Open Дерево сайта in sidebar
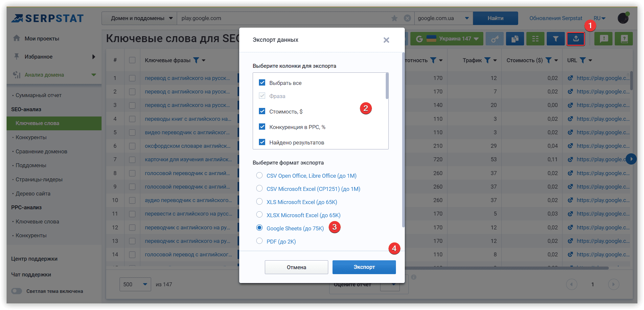Viewport: 644px width, 310px height. [33, 194]
